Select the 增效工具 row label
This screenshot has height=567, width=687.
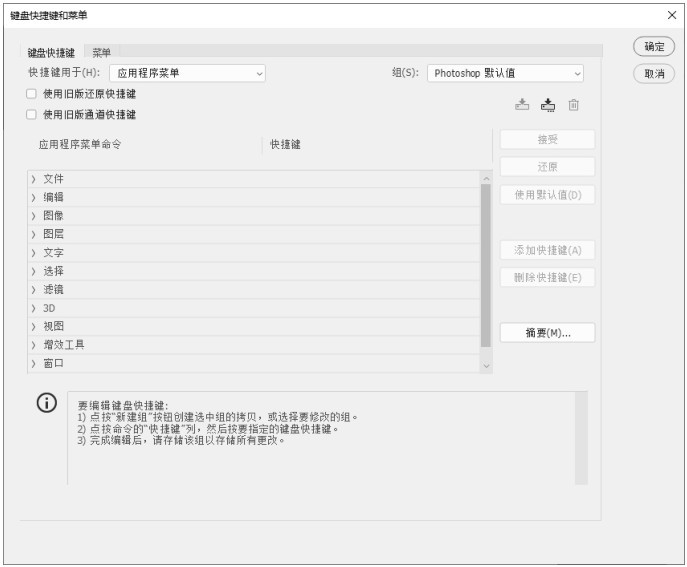(64, 345)
